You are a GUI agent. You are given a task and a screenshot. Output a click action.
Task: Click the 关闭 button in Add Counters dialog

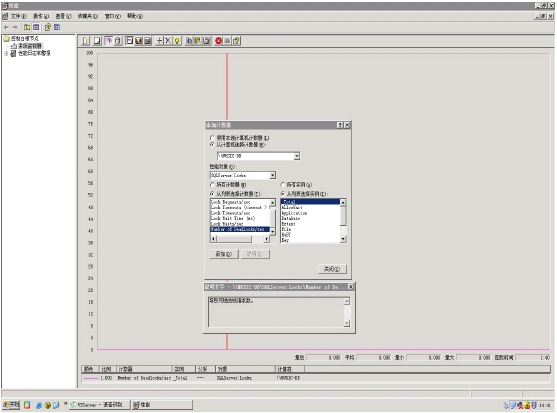click(x=332, y=269)
